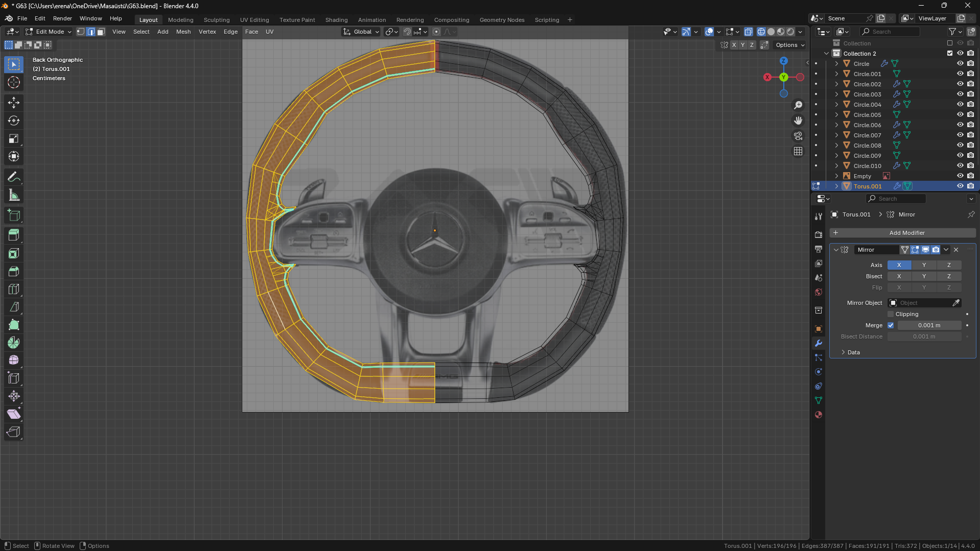Screen dimensions: 980x551
Task: Uncheck the Merge checkbox
Action: tap(891, 325)
